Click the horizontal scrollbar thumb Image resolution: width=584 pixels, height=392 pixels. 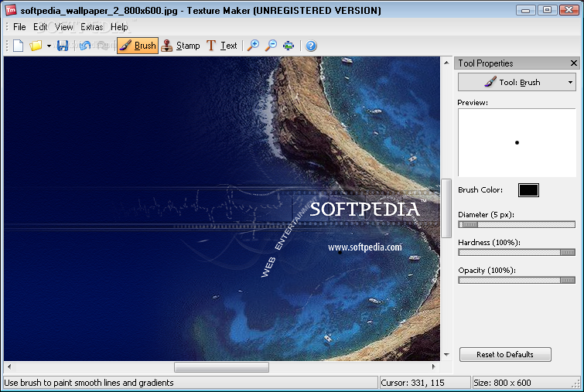tap(221, 367)
